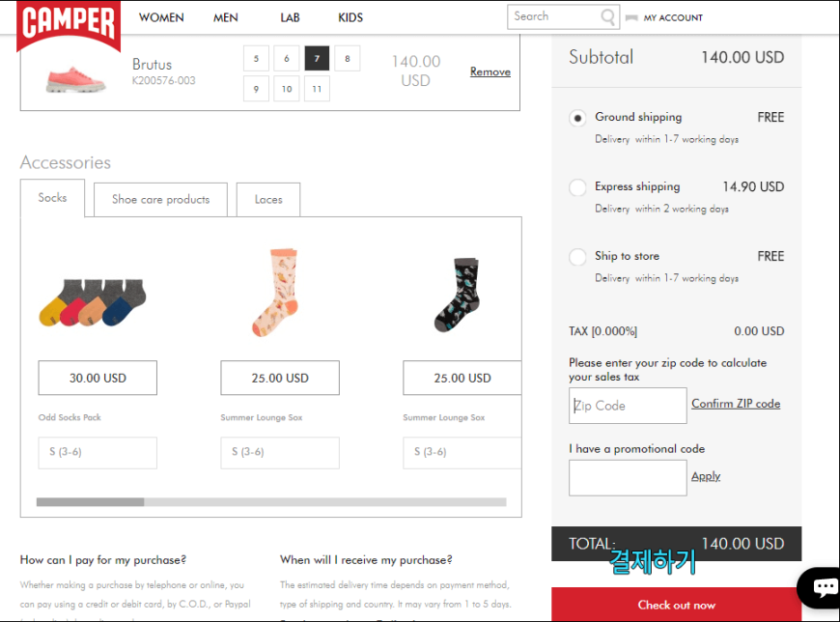Screen dimensions: 840x622
Task: Add Odd Socks Pack 30.00 USD
Action: (98, 378)
